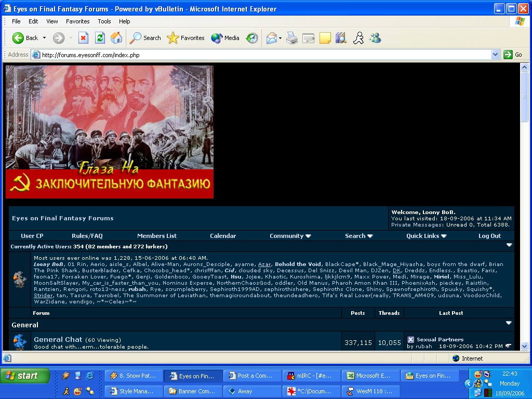Viewport: 532px width, 399px height.
Task: Click the grey chocobo who's online icon
Action: [20, 279]
